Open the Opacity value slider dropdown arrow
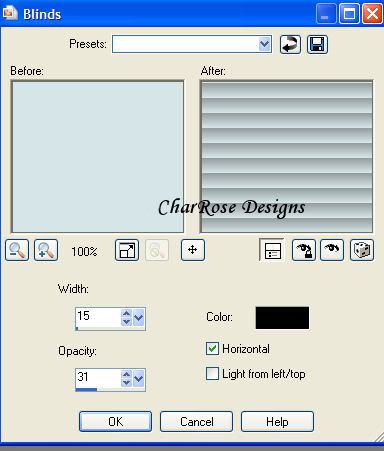 138,379
